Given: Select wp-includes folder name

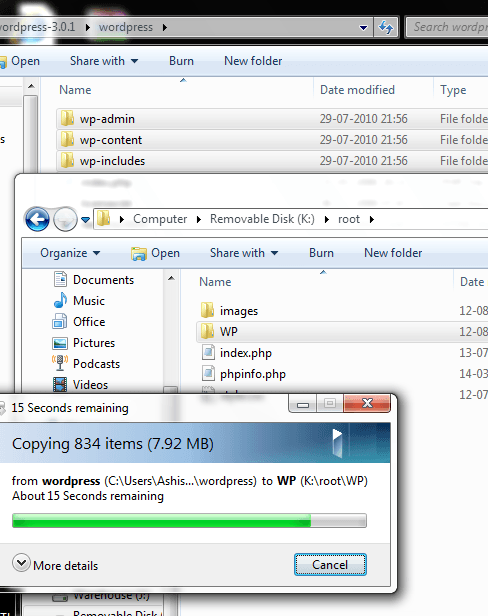Looking at the screenshot, I should click(x=112, y=161).
